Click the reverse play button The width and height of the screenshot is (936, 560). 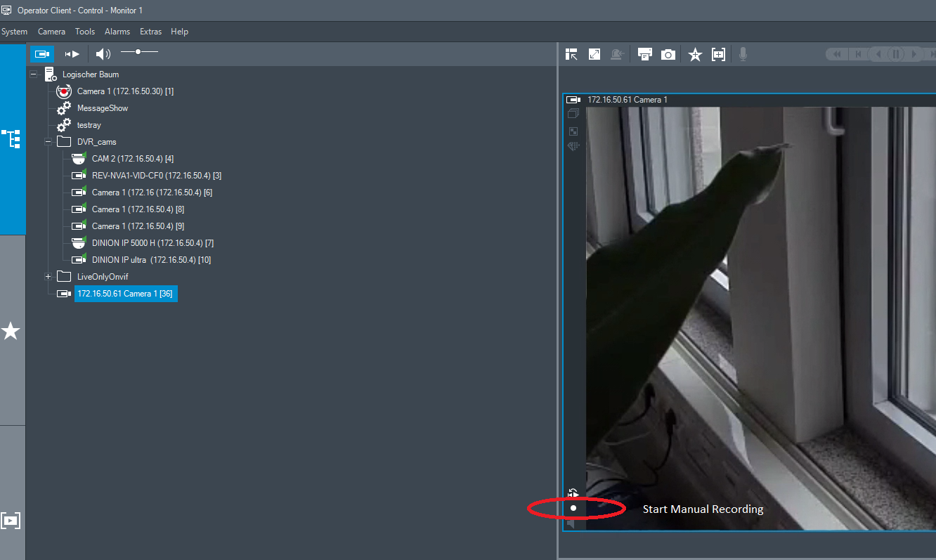877,54
